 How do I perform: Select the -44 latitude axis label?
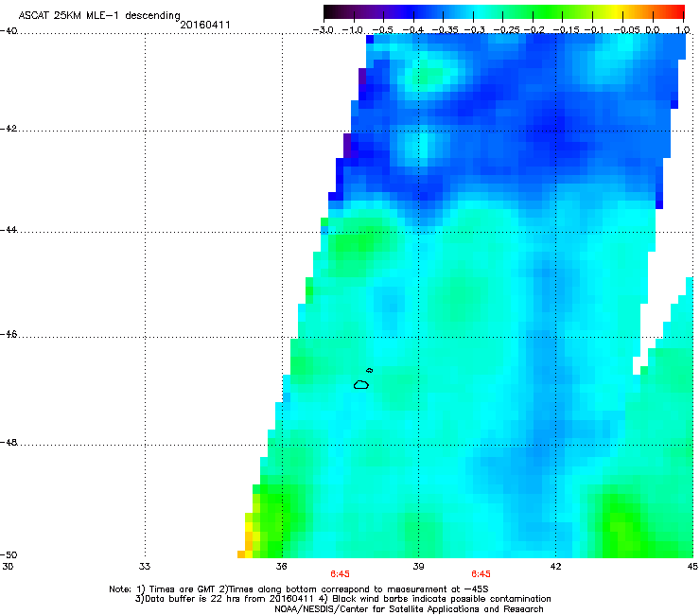pyautogui.click(x=8, y=230)
